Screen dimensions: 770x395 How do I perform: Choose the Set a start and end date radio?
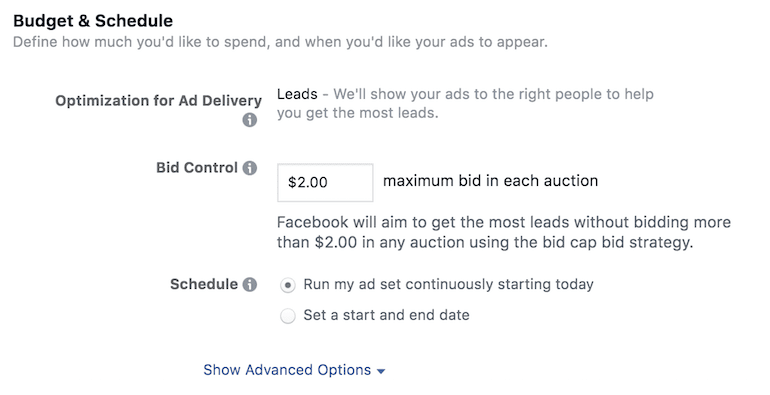click(288, 315)
